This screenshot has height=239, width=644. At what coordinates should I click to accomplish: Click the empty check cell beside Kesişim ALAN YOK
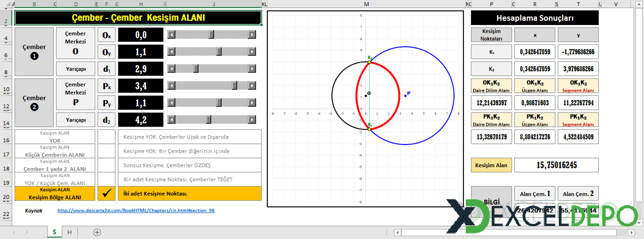(x=107, y=137)
